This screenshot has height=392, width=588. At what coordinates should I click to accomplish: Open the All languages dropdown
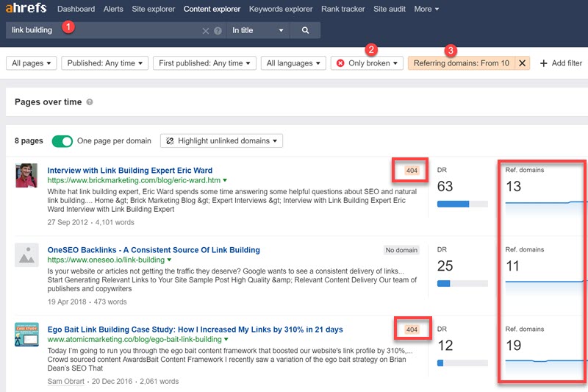tap(293, 63)
